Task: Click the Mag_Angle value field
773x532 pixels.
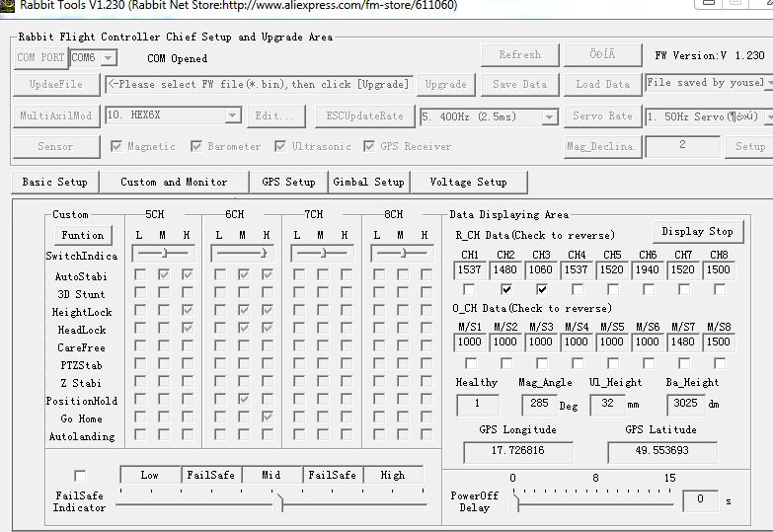Action: point(539,404)
